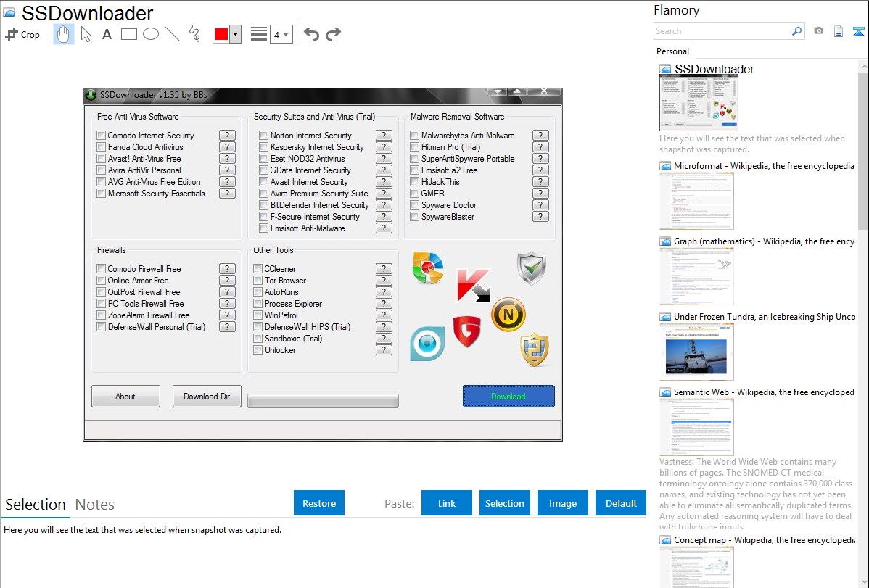Open the Personal tab
This screenshot has height=588, width=869.
(672, 51)
